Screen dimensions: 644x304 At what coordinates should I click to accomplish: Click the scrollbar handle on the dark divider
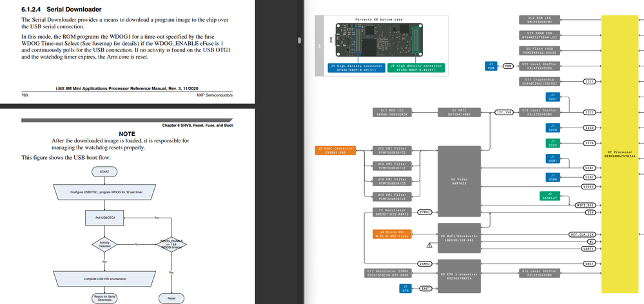click(x=299, y=40)
